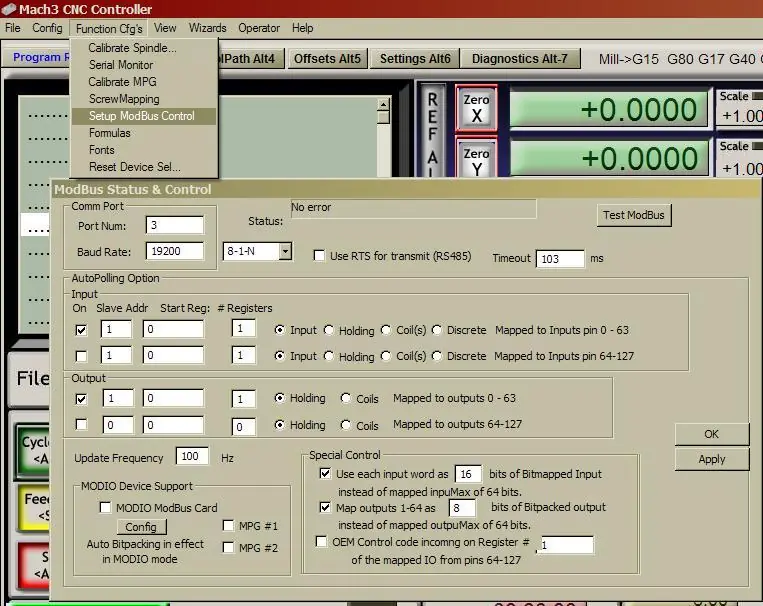
Task: Click the Update Frequency field
Action: 192,456
